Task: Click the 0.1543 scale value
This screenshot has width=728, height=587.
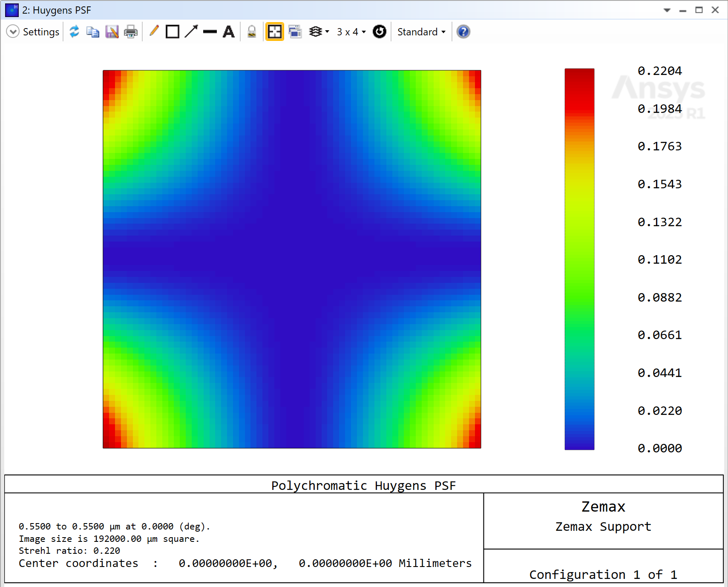Action: [660, 184]
